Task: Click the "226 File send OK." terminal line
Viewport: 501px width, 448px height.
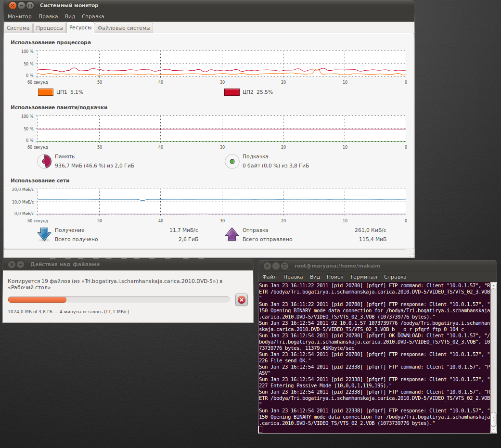Action: click(x=285, y=360)
